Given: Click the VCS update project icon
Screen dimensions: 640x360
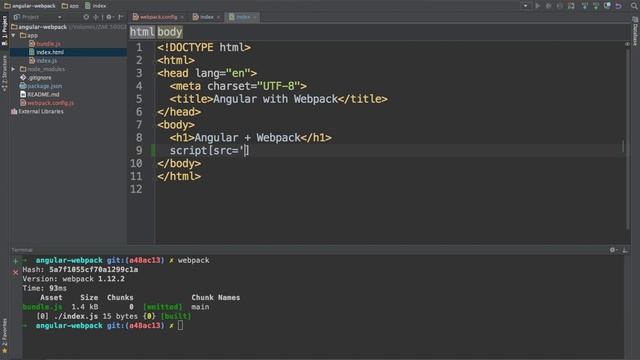Looking at the screenshot, I should click(585, 6).
